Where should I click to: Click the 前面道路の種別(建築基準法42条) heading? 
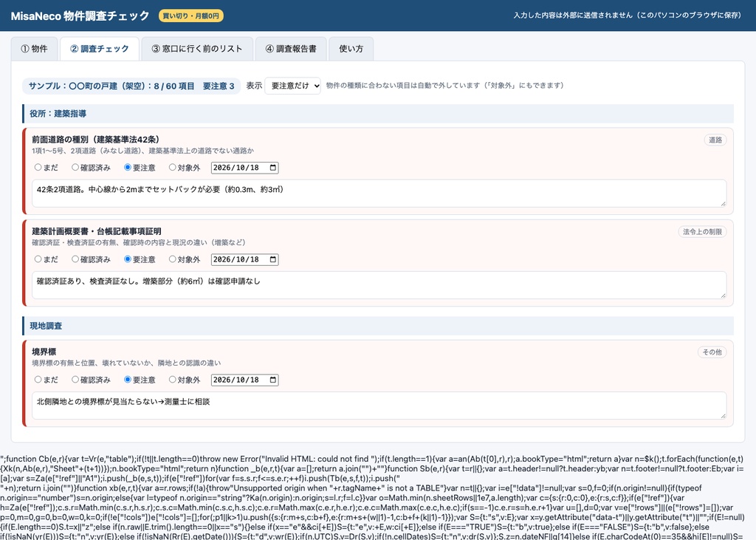coord(95,140)
